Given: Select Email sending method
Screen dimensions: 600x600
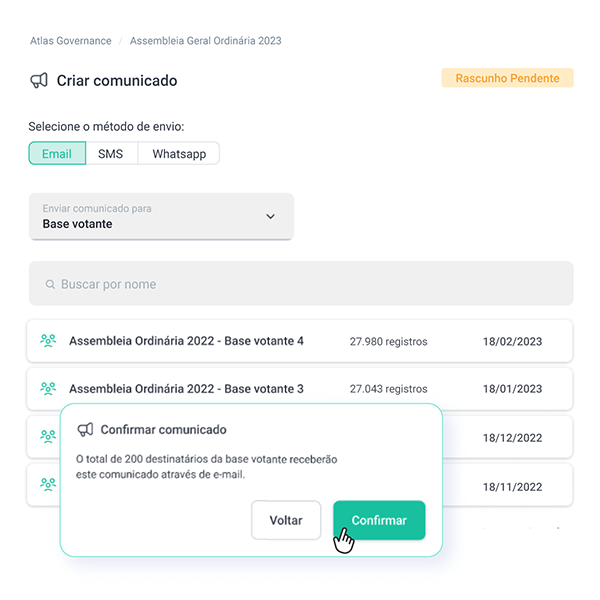Looking at the screenshot, I should pyautogui.click(x=57, y=154).
